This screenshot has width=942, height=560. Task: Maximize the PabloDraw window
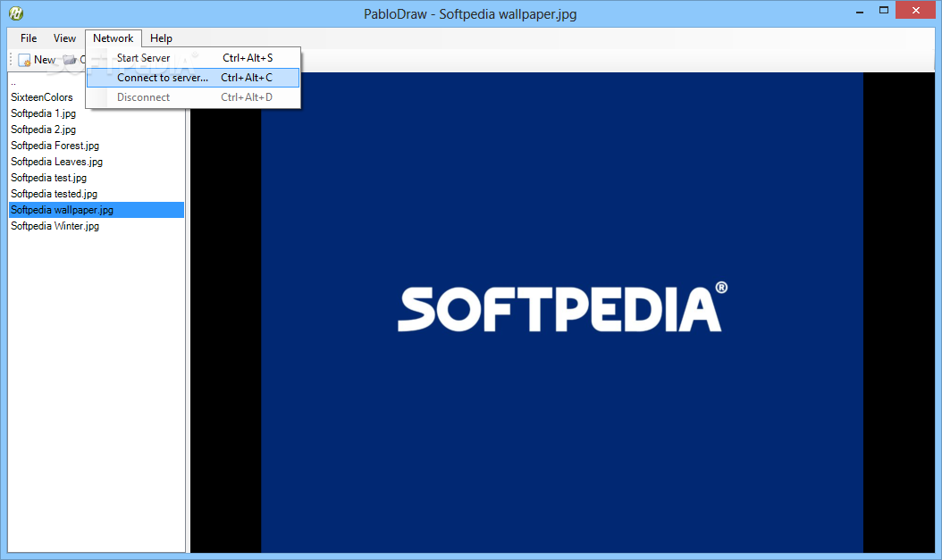click(884, 10)
